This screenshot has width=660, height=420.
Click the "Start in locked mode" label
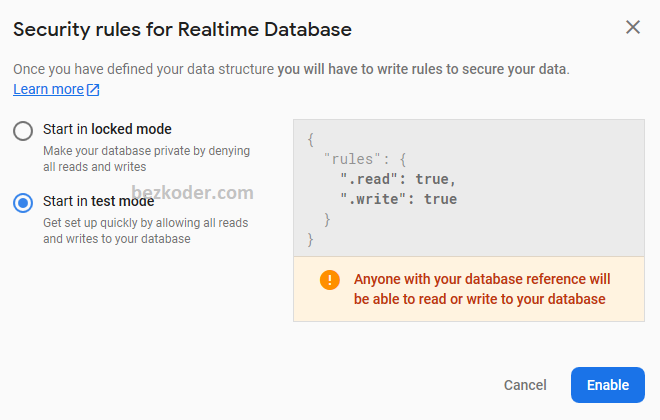pyautogui.click(x=107, y=129)
